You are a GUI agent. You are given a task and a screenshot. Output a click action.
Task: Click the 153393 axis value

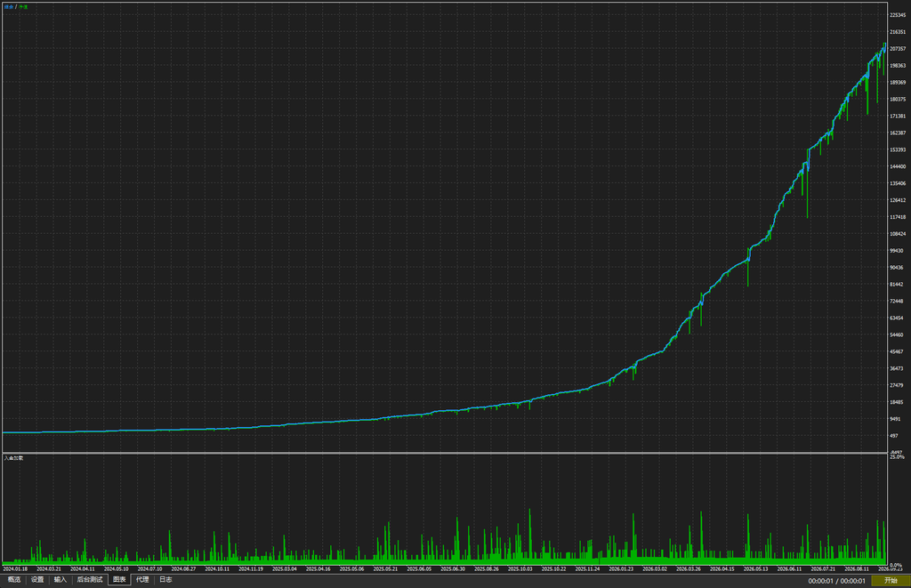coord(898,150)
